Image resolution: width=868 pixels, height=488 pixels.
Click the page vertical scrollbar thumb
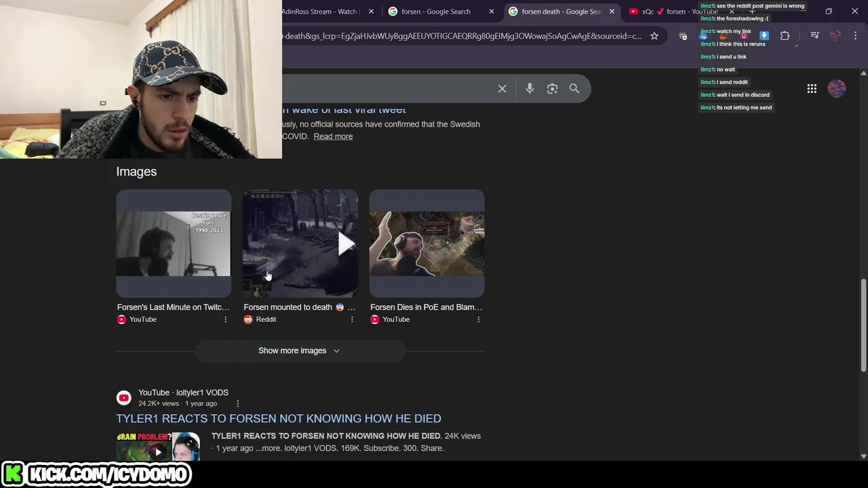pyautogui.click(x=863, y=325)
